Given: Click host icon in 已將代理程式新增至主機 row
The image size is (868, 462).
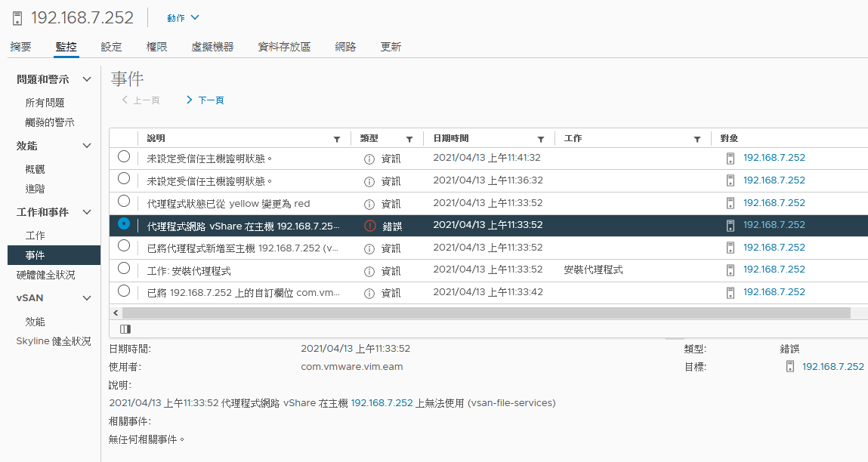Looking at the screenshot, I should 731,248.
